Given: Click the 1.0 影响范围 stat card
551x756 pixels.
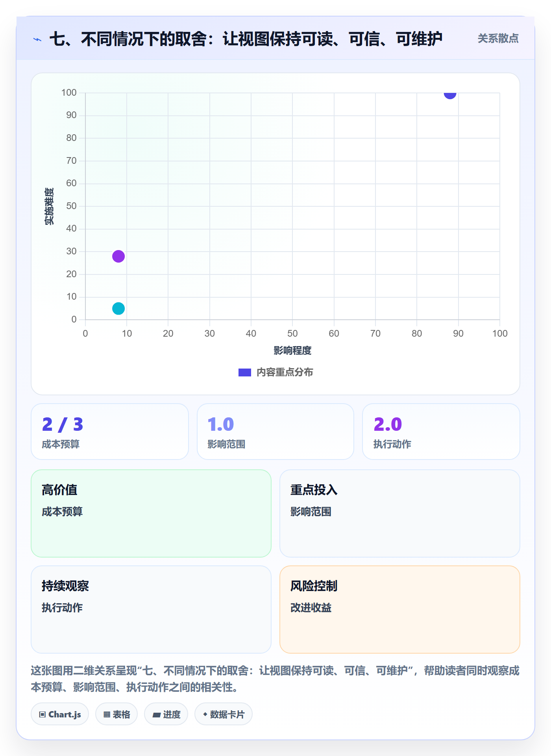Looking at the screenshot, I should tap(275, 432).
